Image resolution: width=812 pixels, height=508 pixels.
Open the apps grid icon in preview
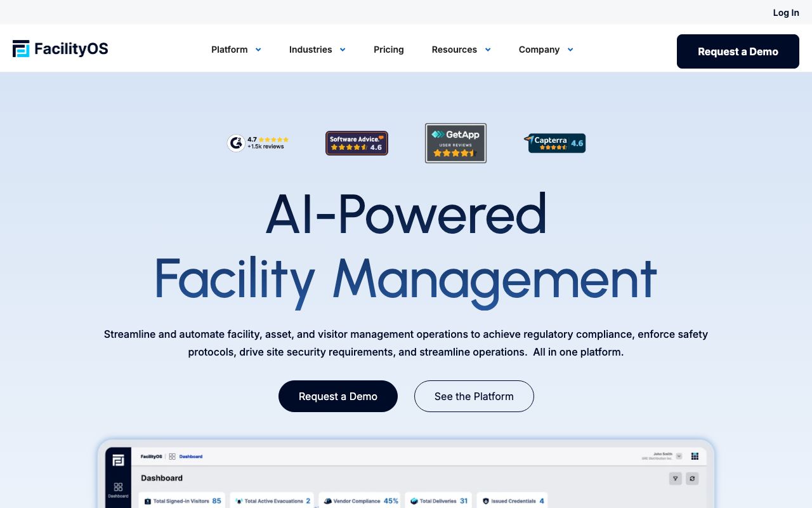695,456
